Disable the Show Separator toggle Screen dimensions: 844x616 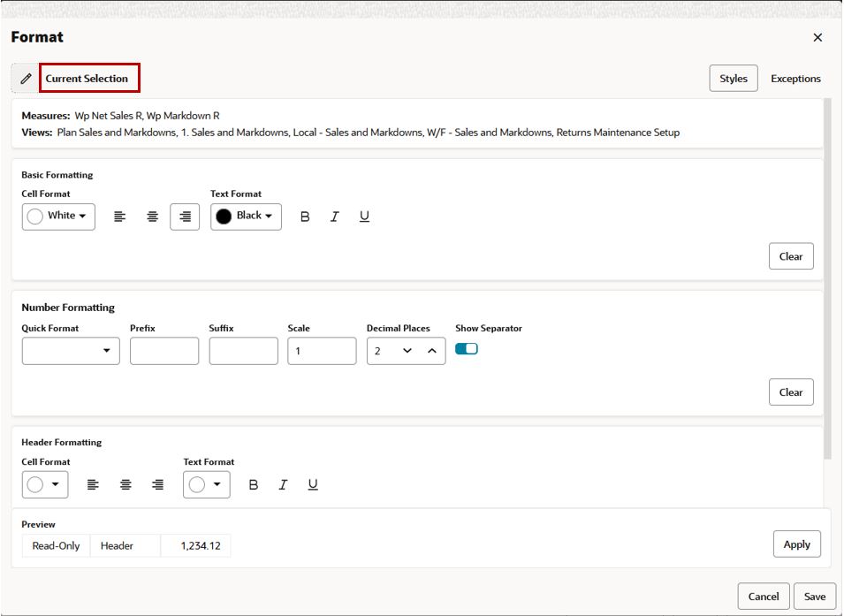468,348
